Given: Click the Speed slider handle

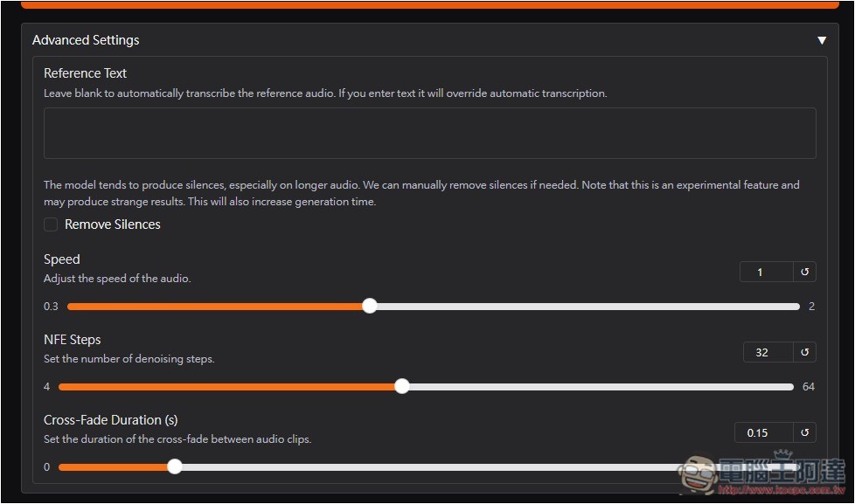Looking at the screenshot, I should [x=370, y=306].
